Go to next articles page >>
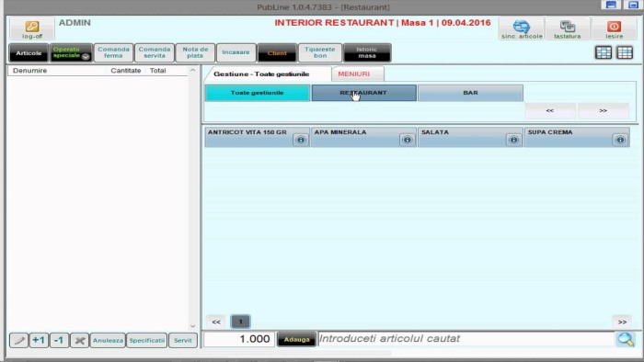This screenshot has width=644, height=362. click(622, 322)
